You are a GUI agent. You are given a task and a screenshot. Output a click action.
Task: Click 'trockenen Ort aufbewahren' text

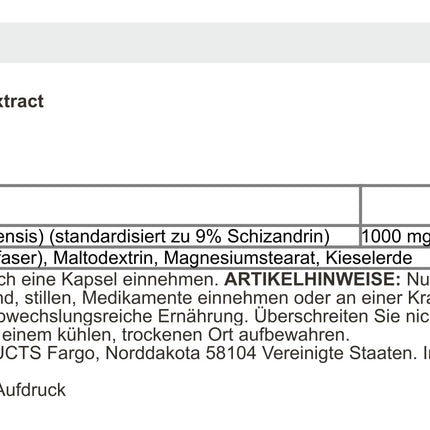click(236, 335)
